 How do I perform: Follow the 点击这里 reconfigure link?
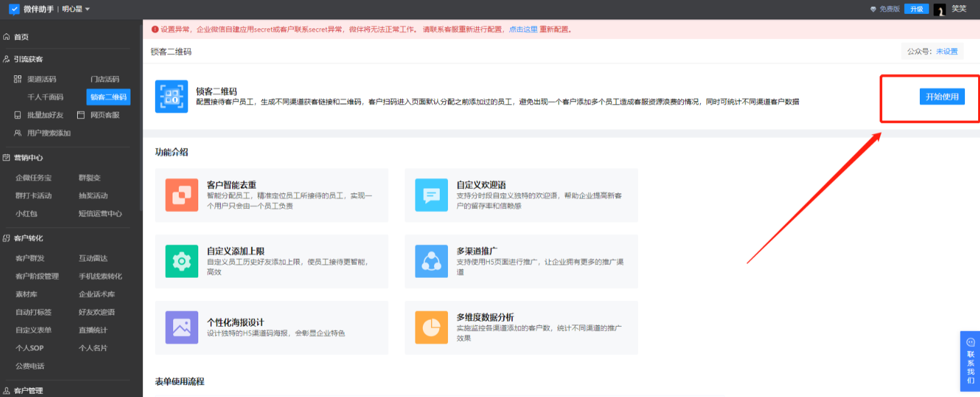point(523,29)
